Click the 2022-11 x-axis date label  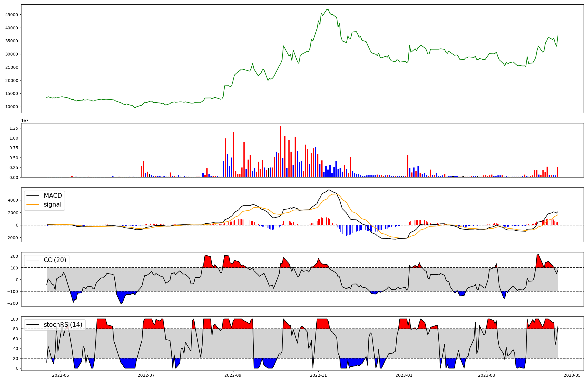point(318,375)
